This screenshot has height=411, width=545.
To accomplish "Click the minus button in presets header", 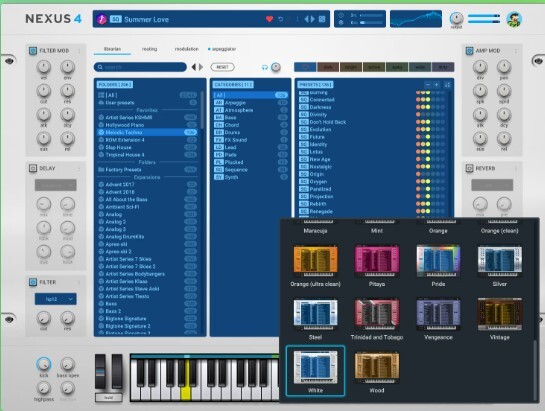I will pyautogui.click(x=428, y=84).
